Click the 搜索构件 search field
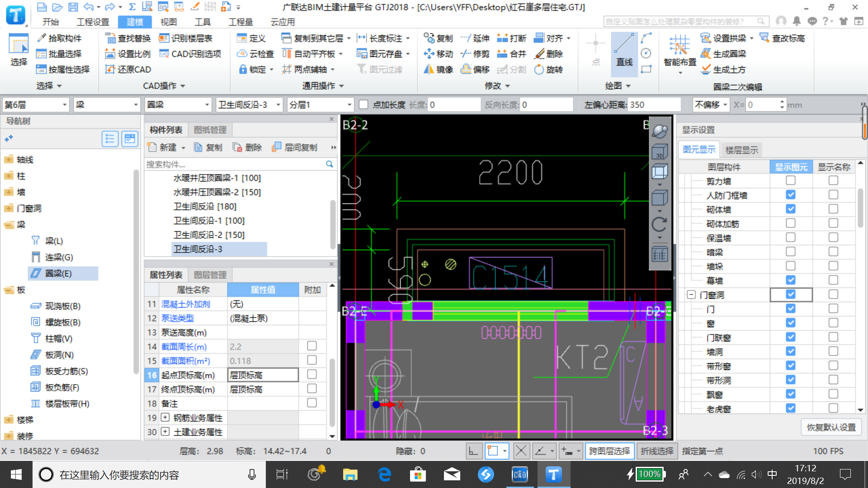The height and width of the screenshot is (488, 868). pyautogui.click(x=235, y=164)
